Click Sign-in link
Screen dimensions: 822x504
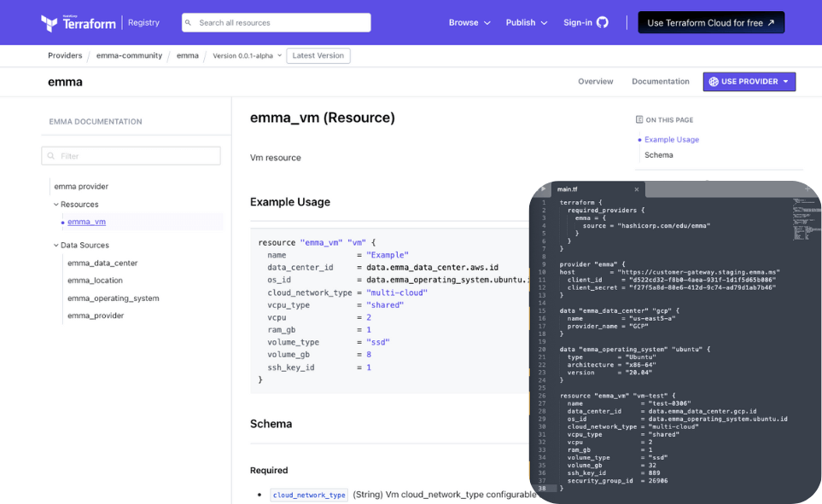(578, 22)
